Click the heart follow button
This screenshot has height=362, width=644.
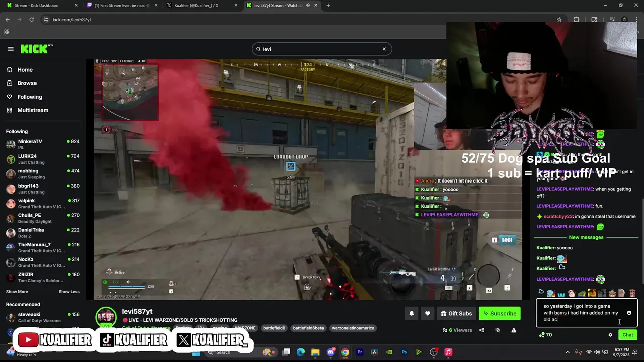428,313
